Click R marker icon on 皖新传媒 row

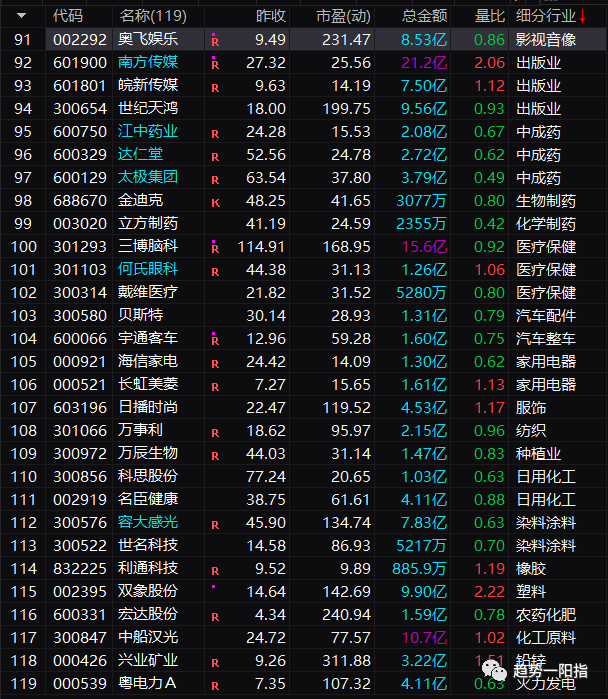215,88
